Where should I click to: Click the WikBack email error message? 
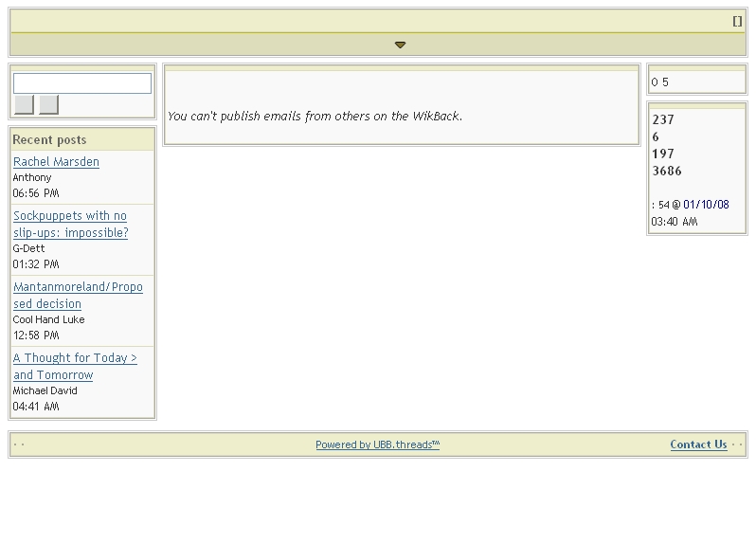point(315,117)
